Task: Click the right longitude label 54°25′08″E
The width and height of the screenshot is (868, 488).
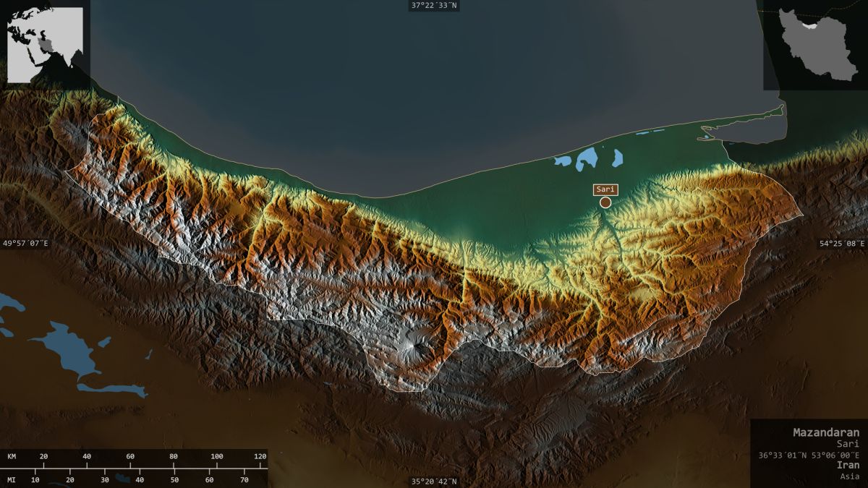Action: [841, 244]
